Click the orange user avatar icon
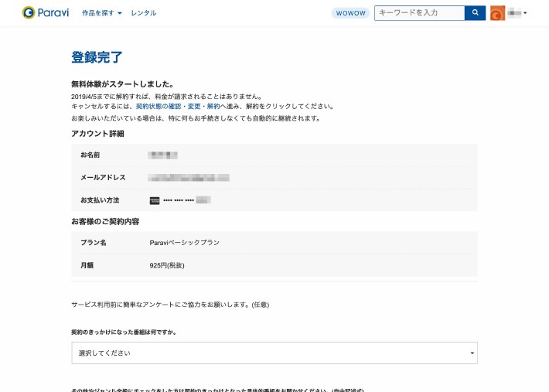Image resolution: width=549 pixels, height=392 pixels. pos(497,13)
